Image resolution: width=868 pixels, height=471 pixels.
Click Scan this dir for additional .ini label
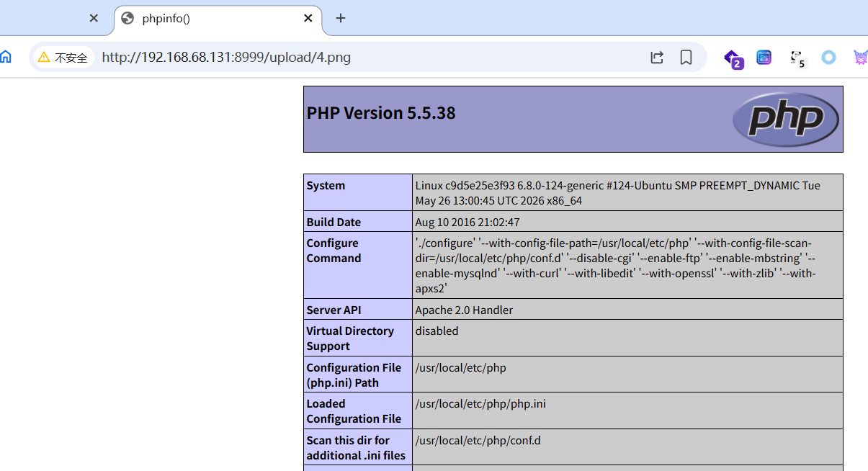356,448
